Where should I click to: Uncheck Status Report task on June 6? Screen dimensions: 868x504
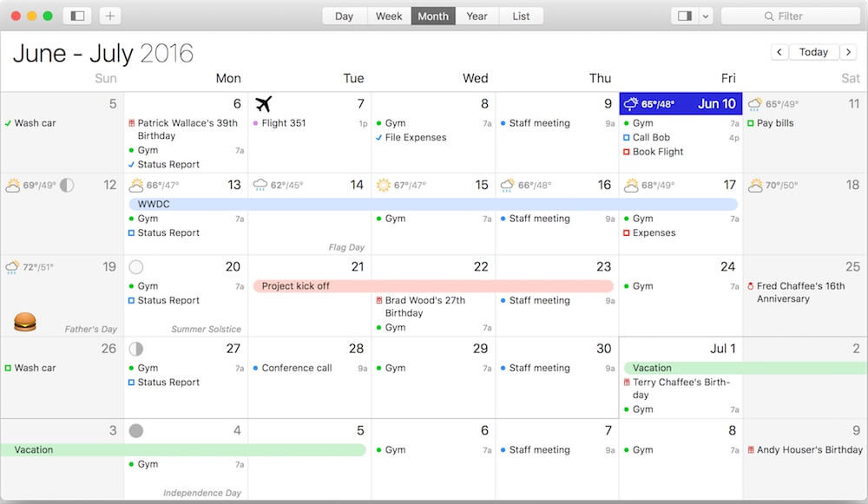pos(131,164)
